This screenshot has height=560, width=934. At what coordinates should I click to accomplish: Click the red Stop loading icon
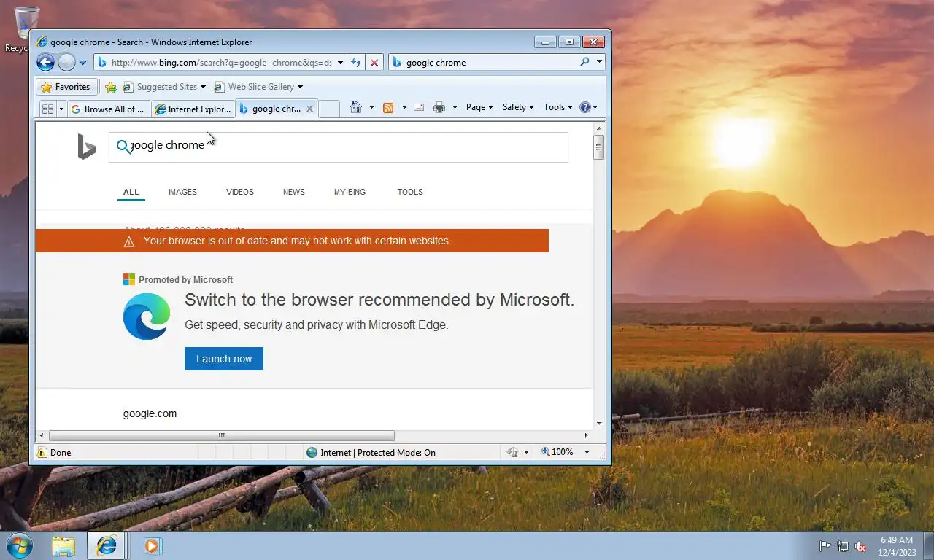[x=374, y=63]
